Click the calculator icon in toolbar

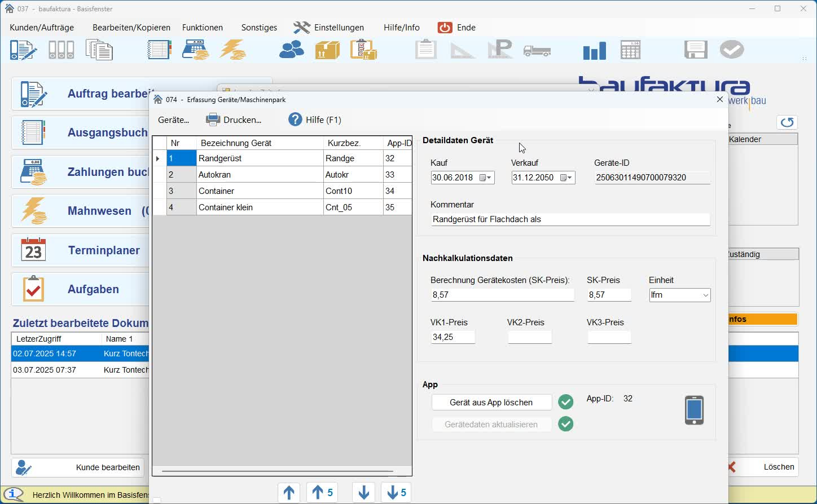630,50
